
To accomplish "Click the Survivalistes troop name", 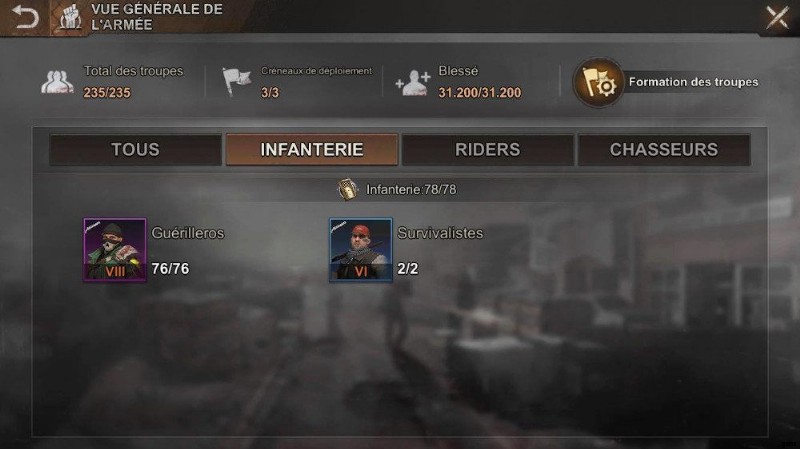I will [440, 233].
